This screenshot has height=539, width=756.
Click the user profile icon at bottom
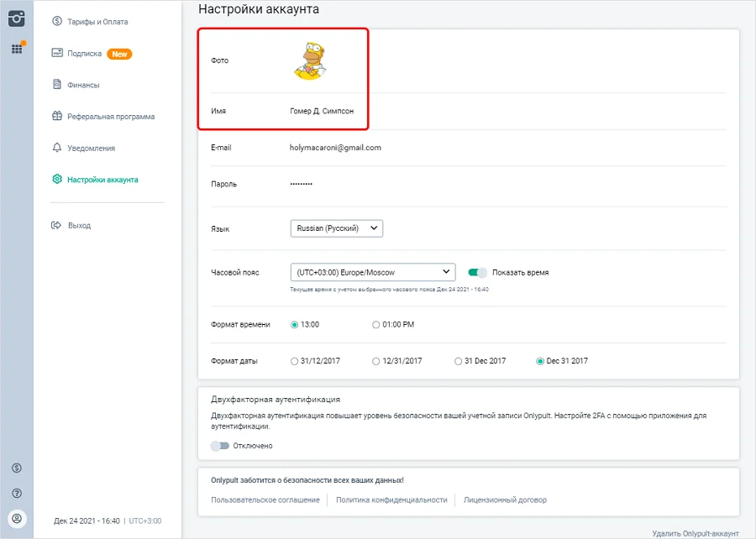point(16,518)
